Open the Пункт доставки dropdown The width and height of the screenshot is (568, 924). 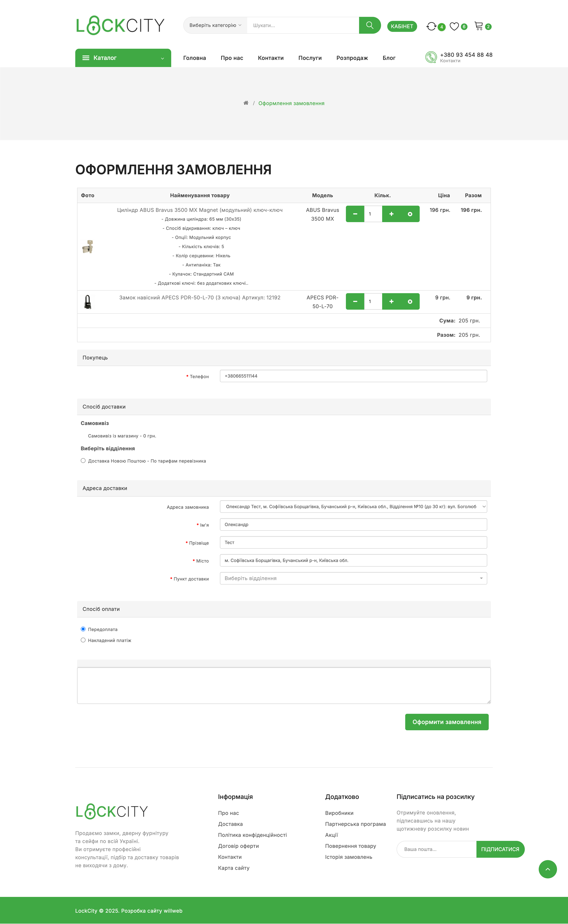pos(354,578)
